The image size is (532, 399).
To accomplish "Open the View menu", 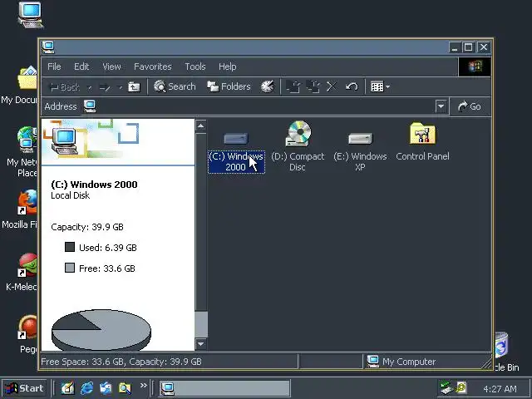I will coord(111,66).
